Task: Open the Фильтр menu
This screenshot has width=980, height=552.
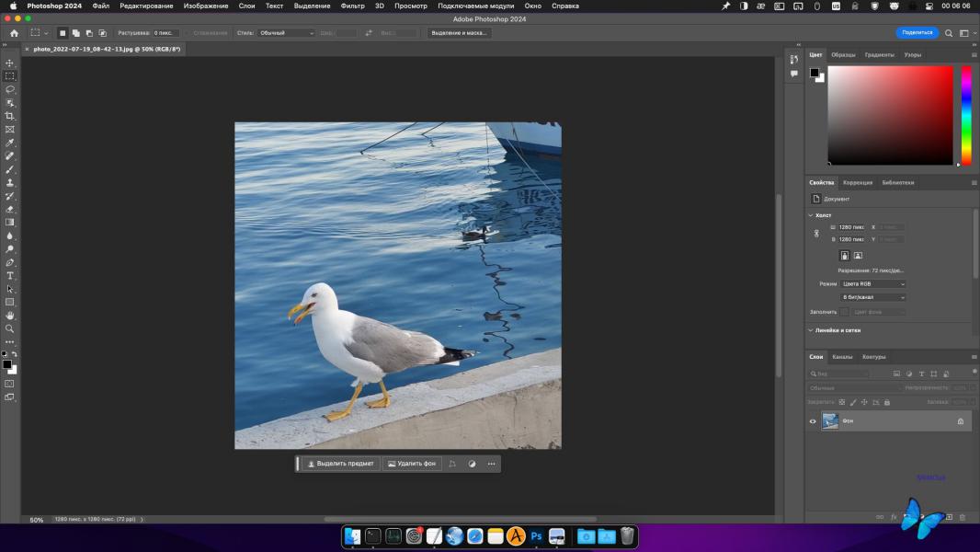Action: [352, 6]
